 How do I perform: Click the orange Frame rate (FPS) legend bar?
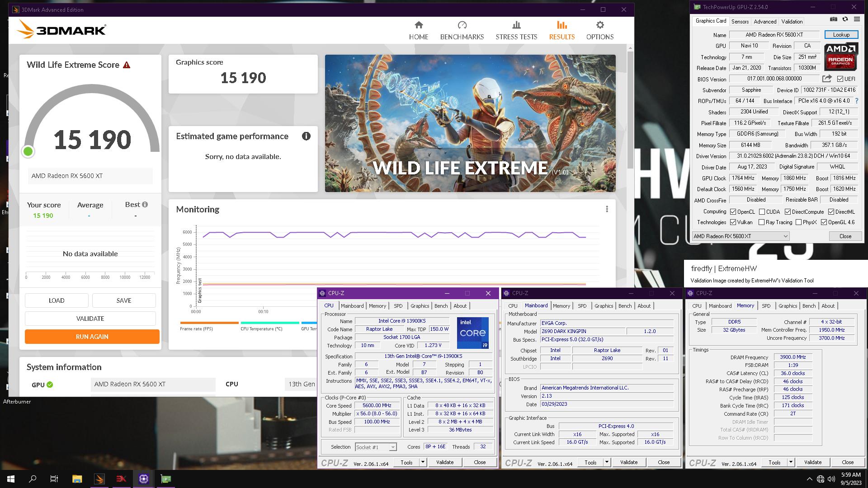(209, 323)
